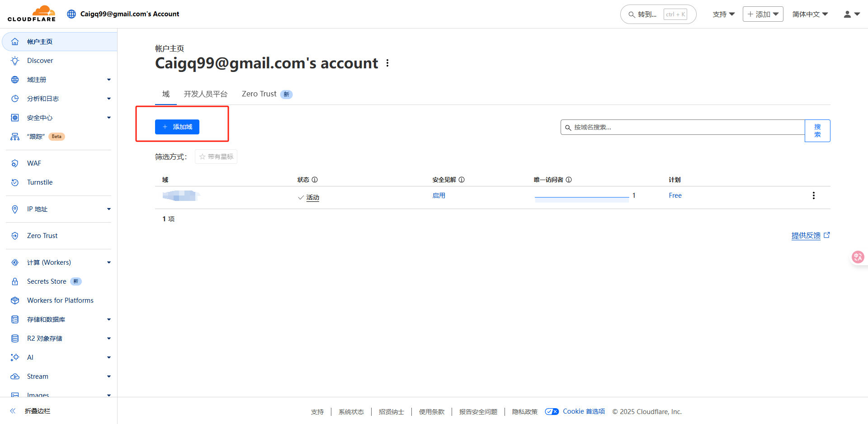Click the Cloudflare logo
The width and height of the screenshot is (868, 424).
click(32, 14)
